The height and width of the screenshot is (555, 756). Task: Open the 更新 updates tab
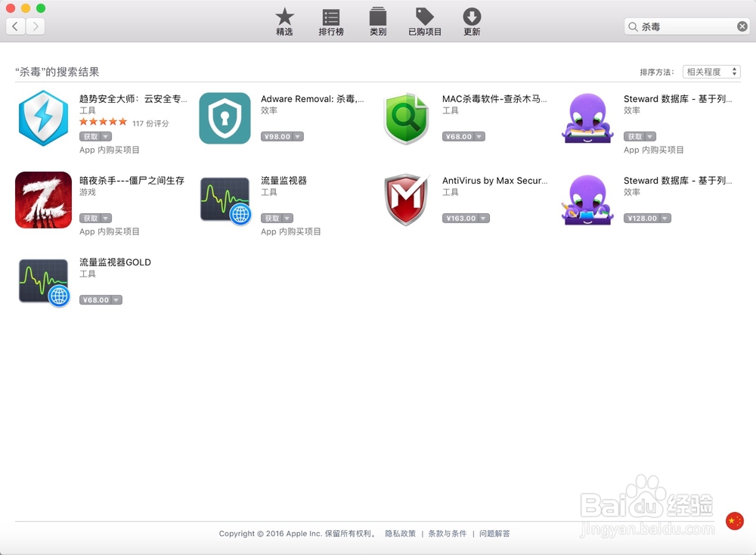[x=472, y=22]
